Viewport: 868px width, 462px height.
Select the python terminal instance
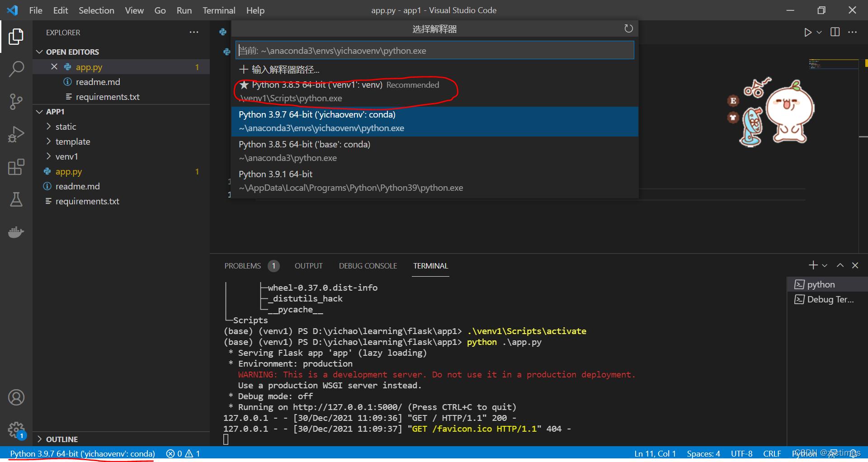(827, 284)
